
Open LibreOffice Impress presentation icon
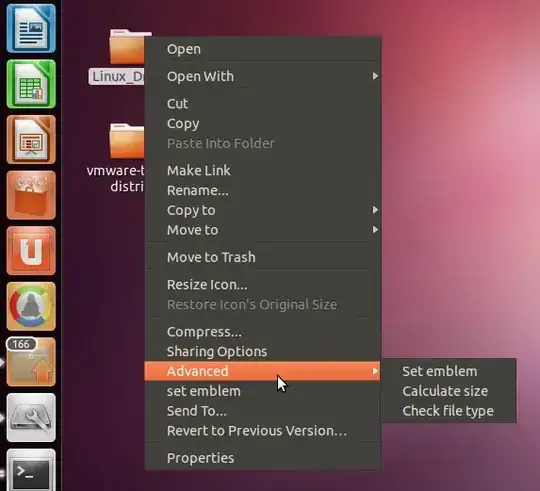[x=31, y=139]
